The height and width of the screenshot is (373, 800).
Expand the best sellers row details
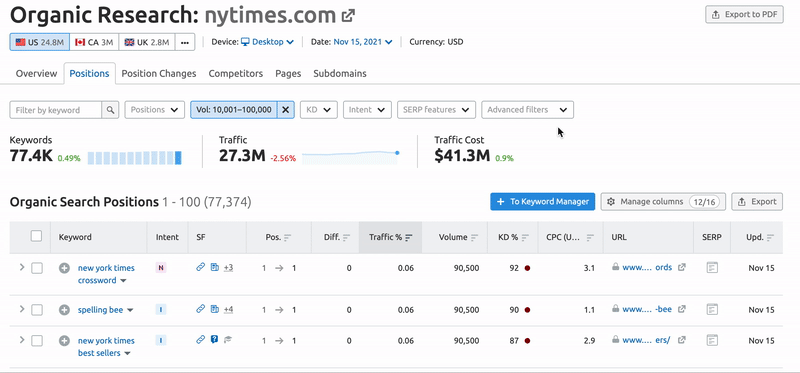21,340
